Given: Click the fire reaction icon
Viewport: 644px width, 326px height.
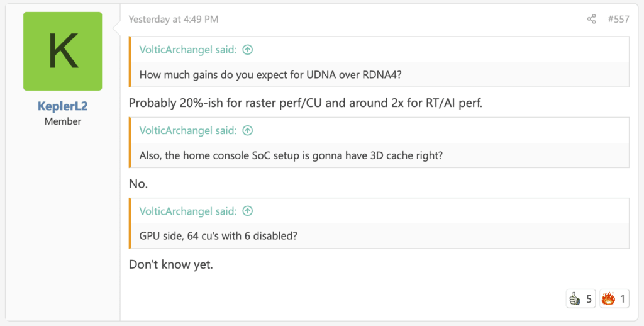Looking at the screenshot, I should (607, 299).
